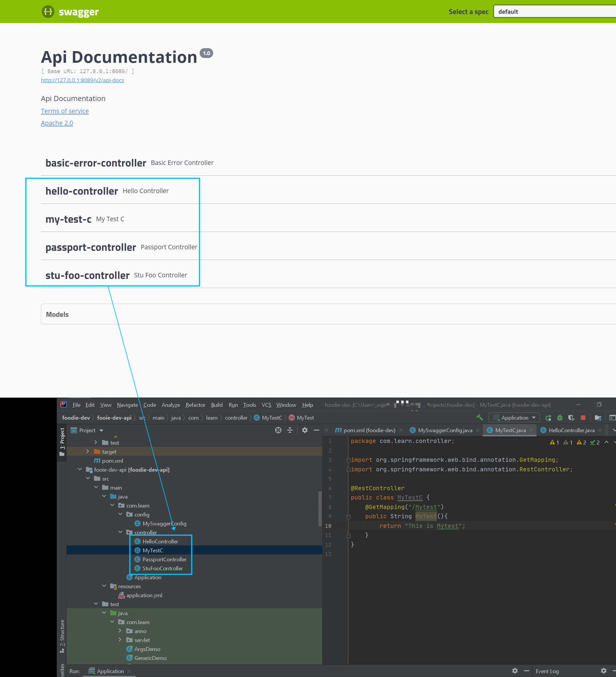Click the Build project hammer icon

click(x=480, y=418)
